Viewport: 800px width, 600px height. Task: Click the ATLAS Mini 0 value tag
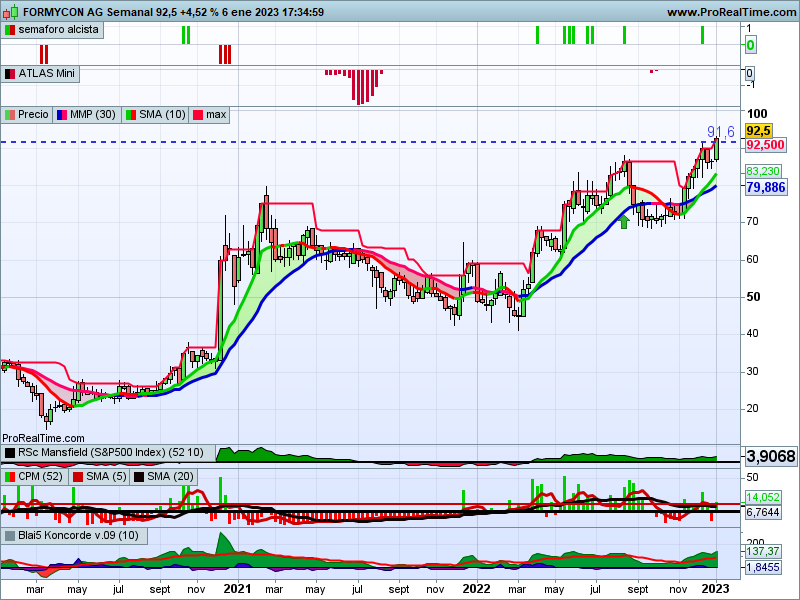(749, 73)
